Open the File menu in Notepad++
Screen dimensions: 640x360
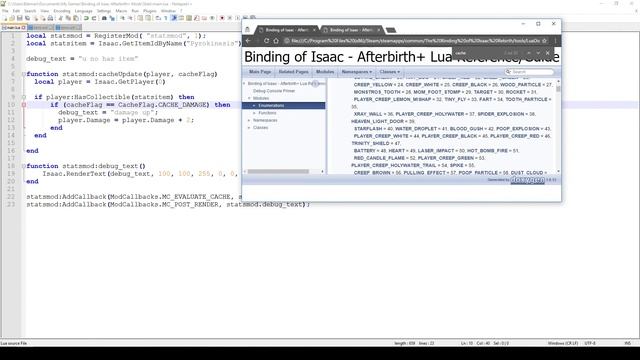[5, 11]
